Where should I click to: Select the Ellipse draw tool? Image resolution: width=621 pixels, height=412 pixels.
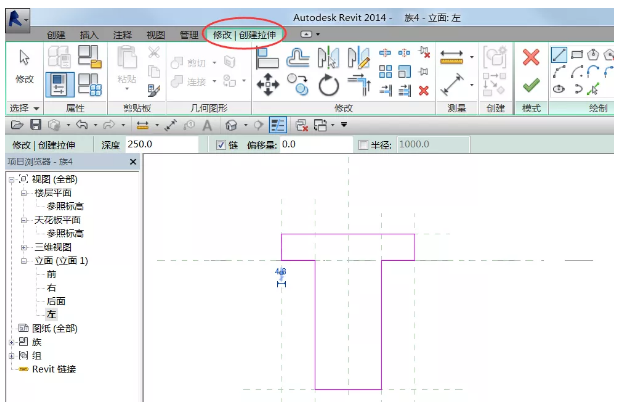pyautogui.click(x=559, y=89)
